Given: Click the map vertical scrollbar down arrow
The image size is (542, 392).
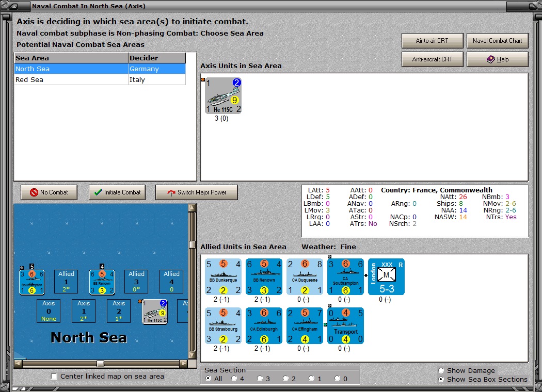Looking at the screenshot, I should (192, 355).
